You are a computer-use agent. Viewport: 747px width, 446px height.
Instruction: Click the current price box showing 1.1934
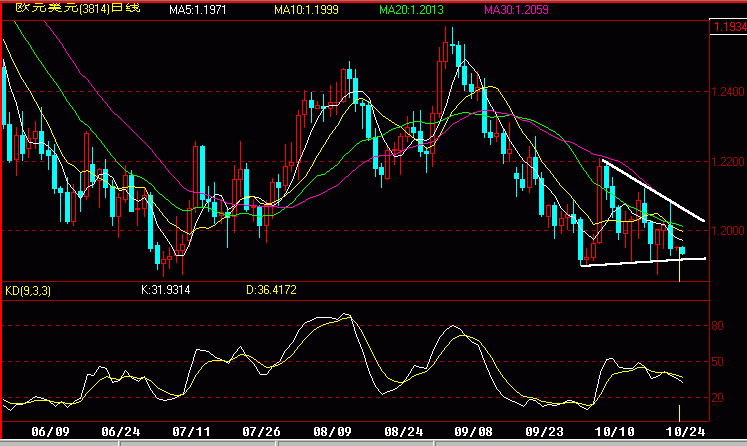(729, 27)
